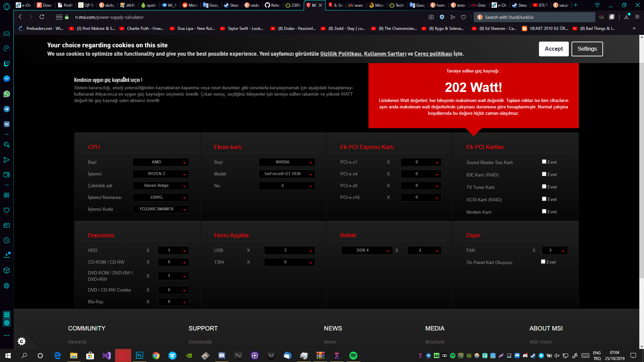Open Bookmarks heart icon in sidebar
The image size is (644, 362).
pos(6,210)
